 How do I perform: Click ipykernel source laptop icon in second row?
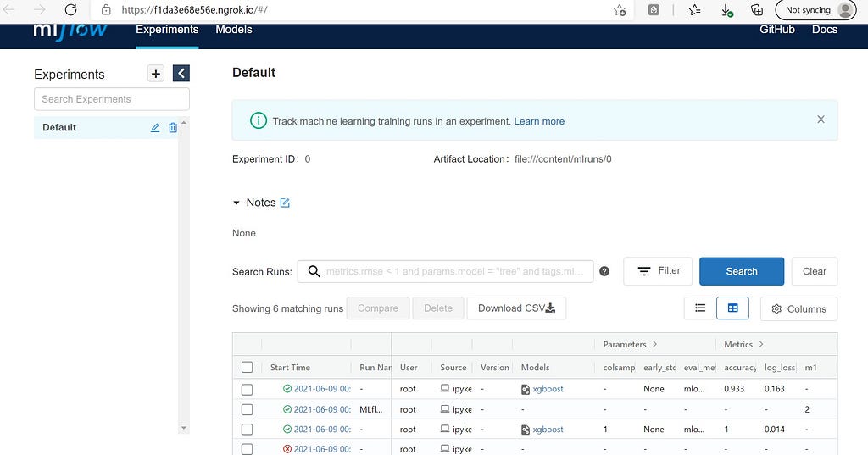(444, 409)
